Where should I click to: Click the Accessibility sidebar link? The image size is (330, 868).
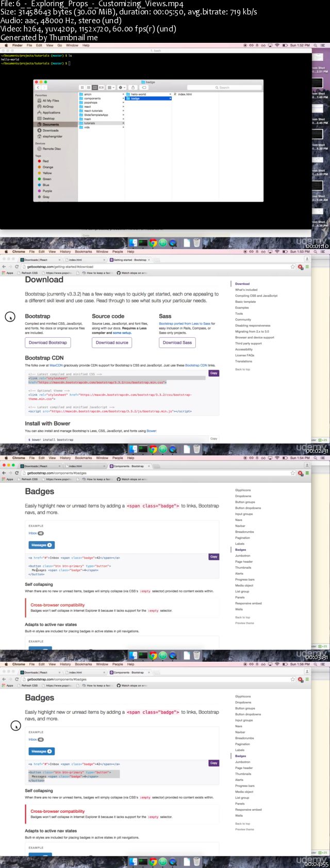(244, 349)
